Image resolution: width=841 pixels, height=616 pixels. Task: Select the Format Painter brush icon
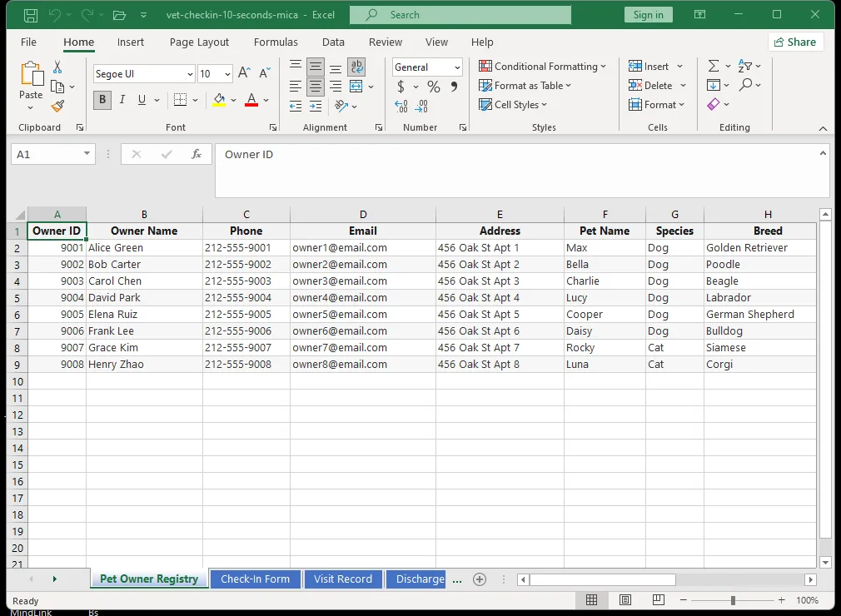(x=57, y=107)
